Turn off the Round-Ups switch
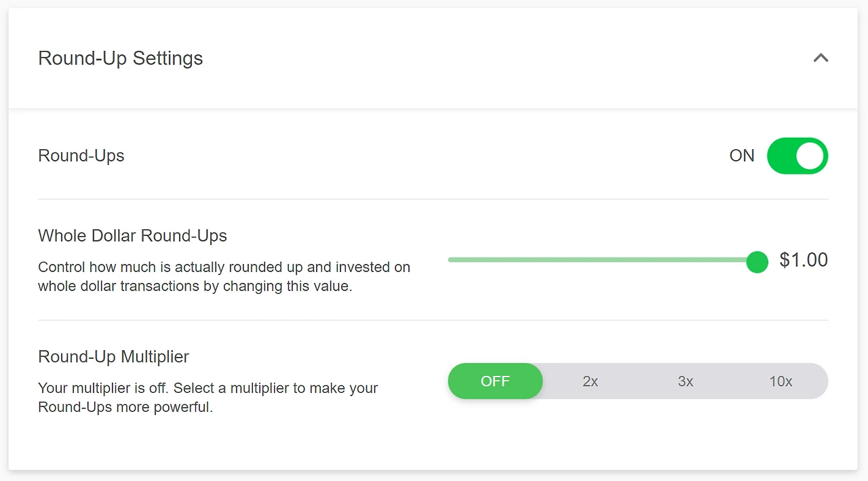The image size is (868, 481). click(x=797, y=156)
